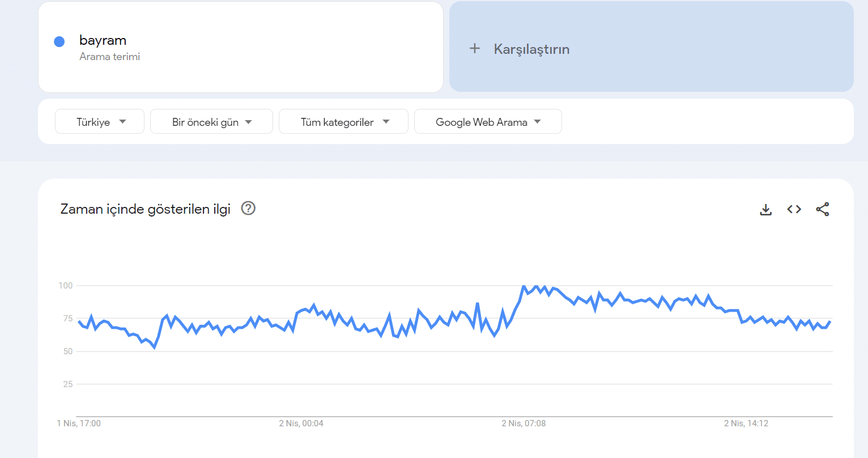Open the Bir önceki gün time range dropdown
Viewport: 868px width, 458px height.
point(211,121)
